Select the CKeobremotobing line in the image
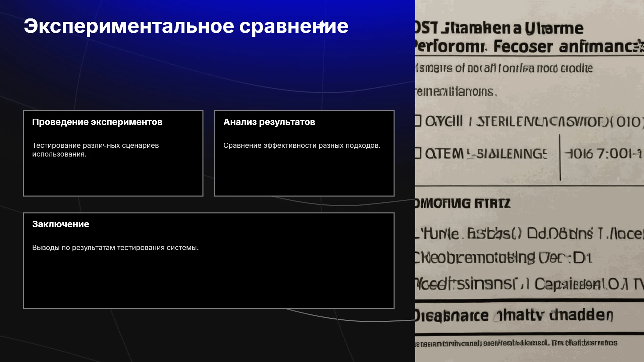Screen dimensions: 644x362 503,257
